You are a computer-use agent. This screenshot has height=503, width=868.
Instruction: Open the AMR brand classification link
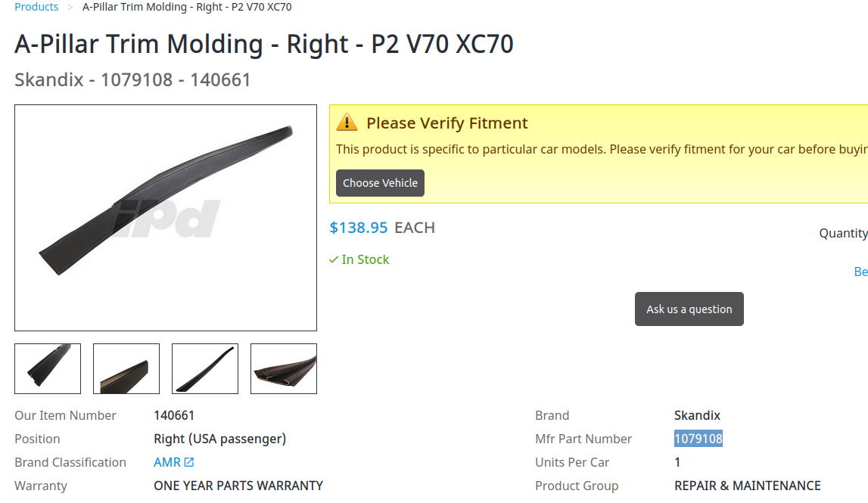point(167,462)
